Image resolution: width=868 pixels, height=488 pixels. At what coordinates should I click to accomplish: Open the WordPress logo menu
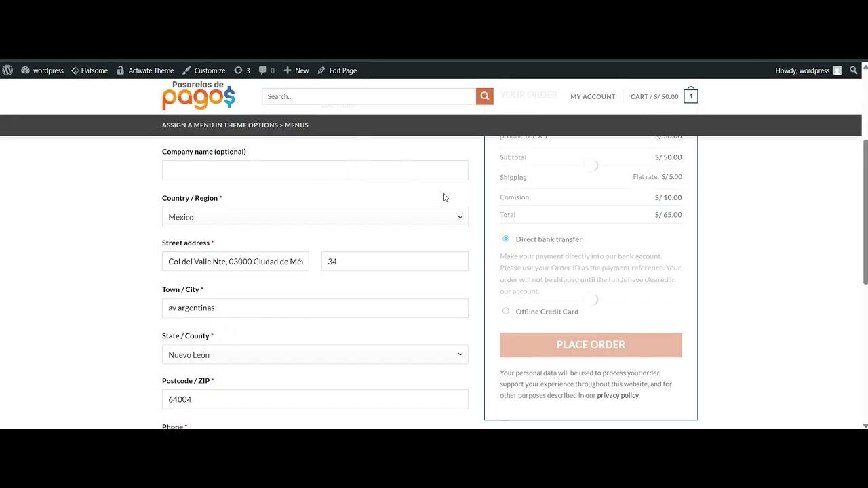pyautogui.click(x=7, y=70)
